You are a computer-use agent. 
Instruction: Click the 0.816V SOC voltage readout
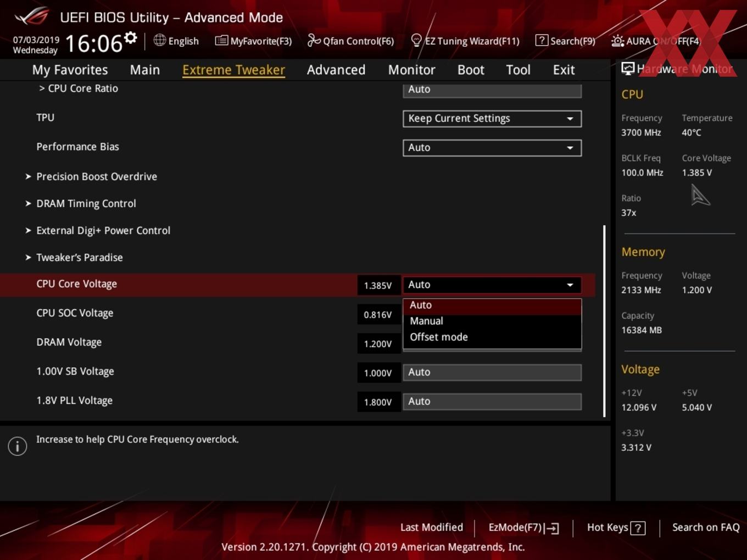[x=378, y=315]
